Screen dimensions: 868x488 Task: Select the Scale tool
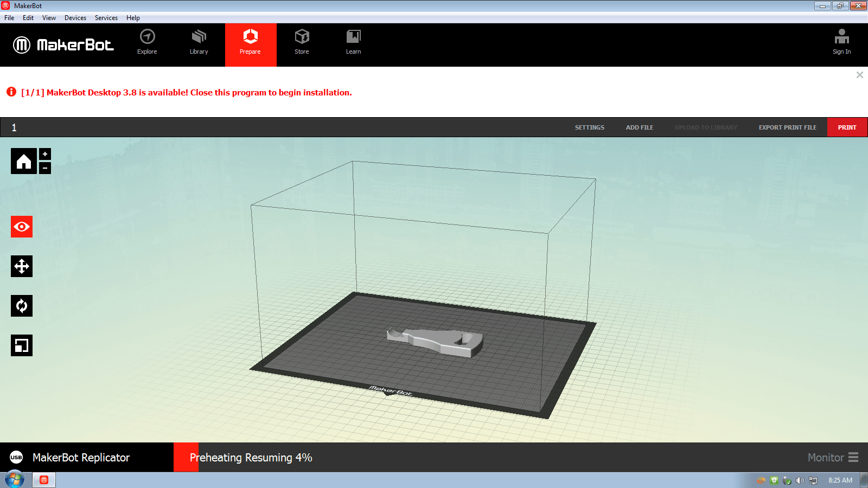tap(22, 345)
